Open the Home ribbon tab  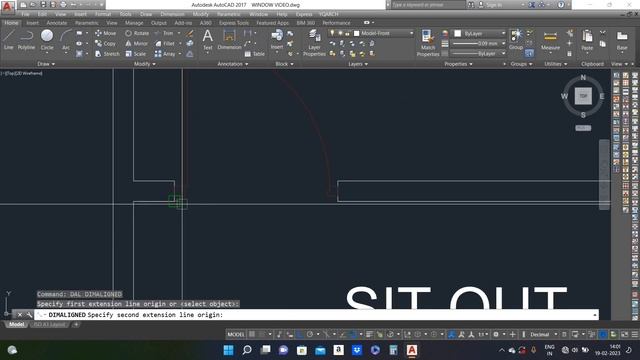[11, 23]
